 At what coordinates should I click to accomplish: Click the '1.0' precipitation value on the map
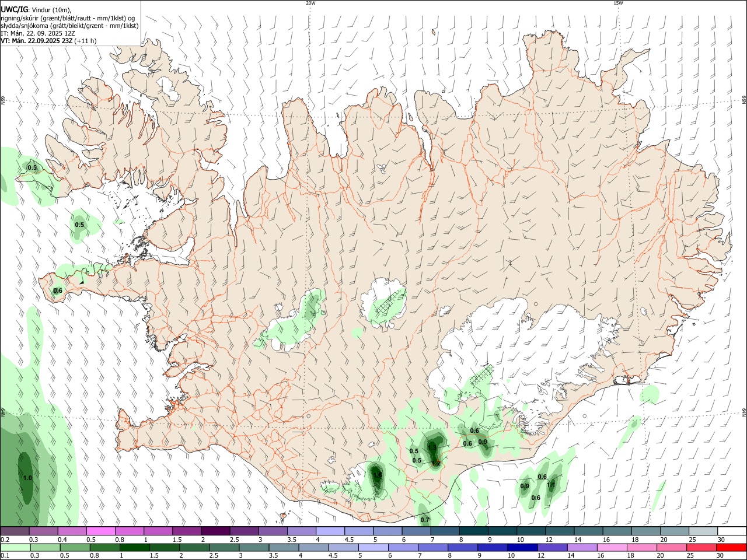click(x=27, y=478)
